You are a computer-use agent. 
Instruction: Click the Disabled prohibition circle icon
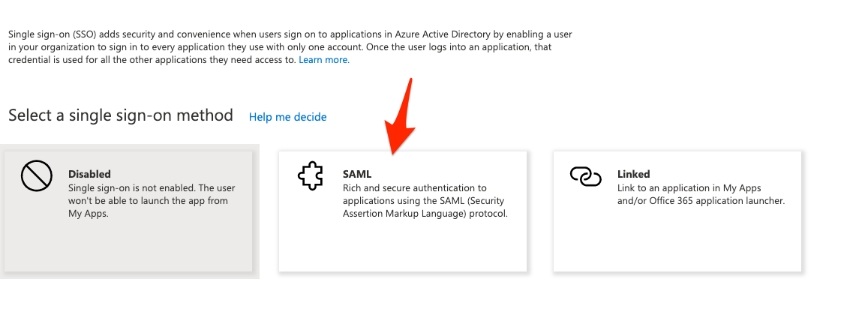click(x=35, y=177)
